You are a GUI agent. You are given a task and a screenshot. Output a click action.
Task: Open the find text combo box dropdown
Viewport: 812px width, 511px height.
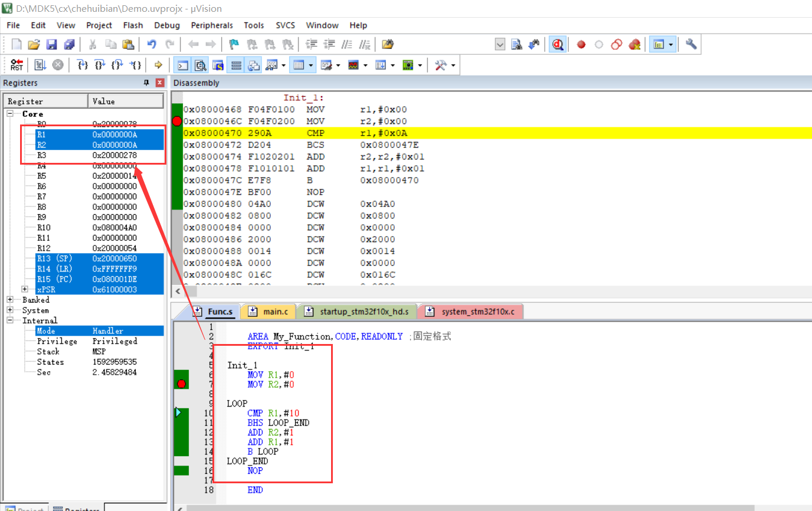tap(500, 44)
